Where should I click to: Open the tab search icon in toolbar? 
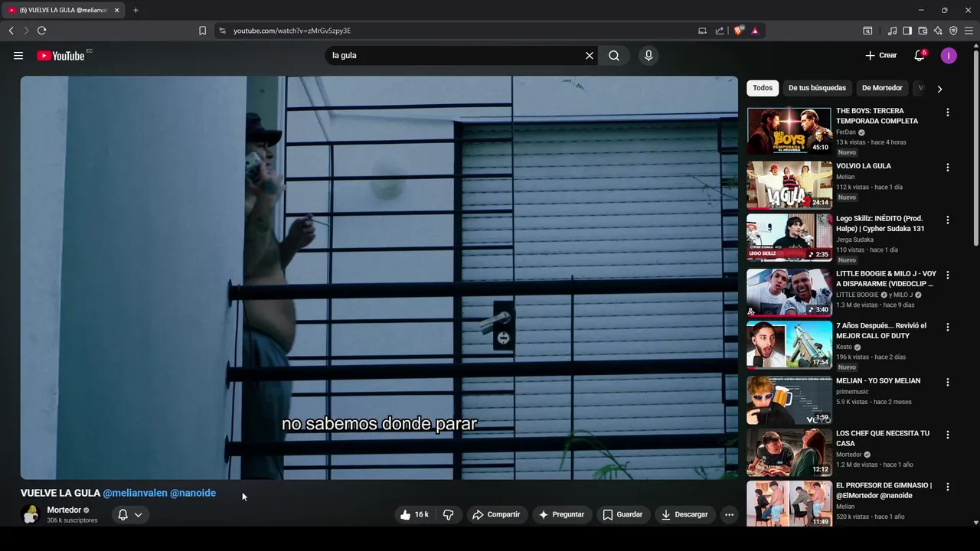click(x=867, y=31)
